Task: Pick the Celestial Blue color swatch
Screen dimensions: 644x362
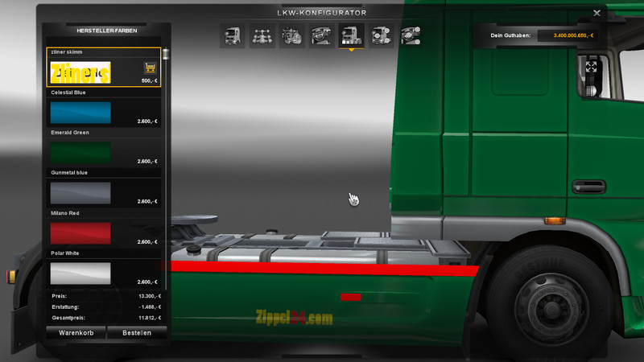Action: tap(80, 113)
